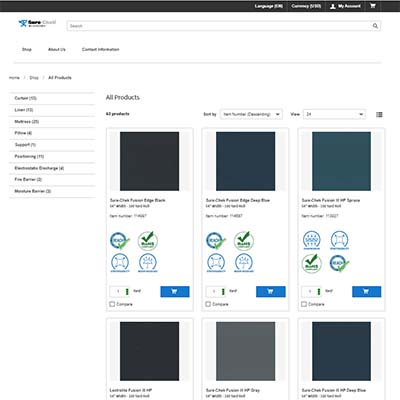Open the Shop menu item

27,49
